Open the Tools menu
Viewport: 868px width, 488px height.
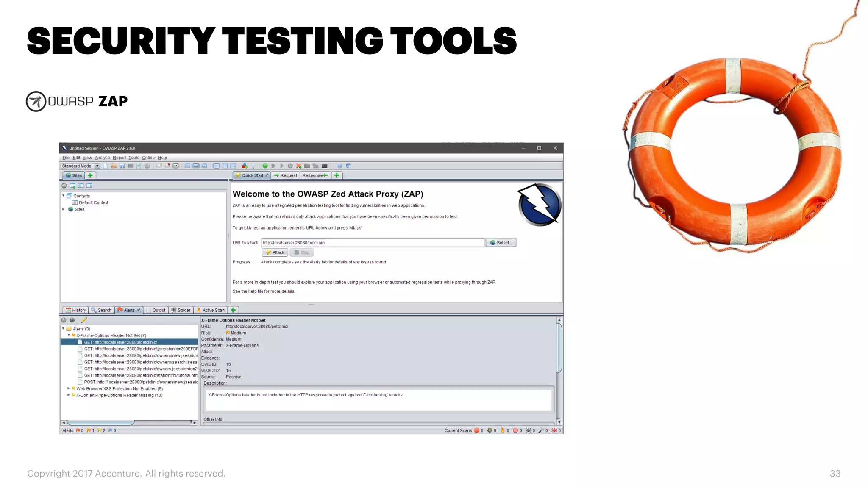point(134,158)
